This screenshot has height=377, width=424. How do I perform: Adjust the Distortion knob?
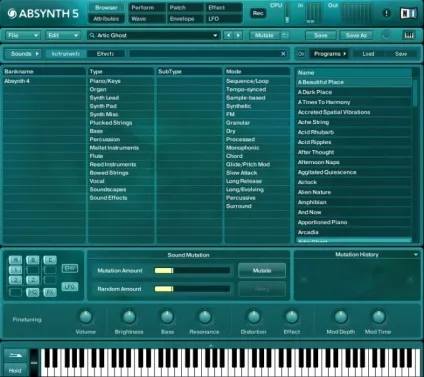tap(254, 317)
